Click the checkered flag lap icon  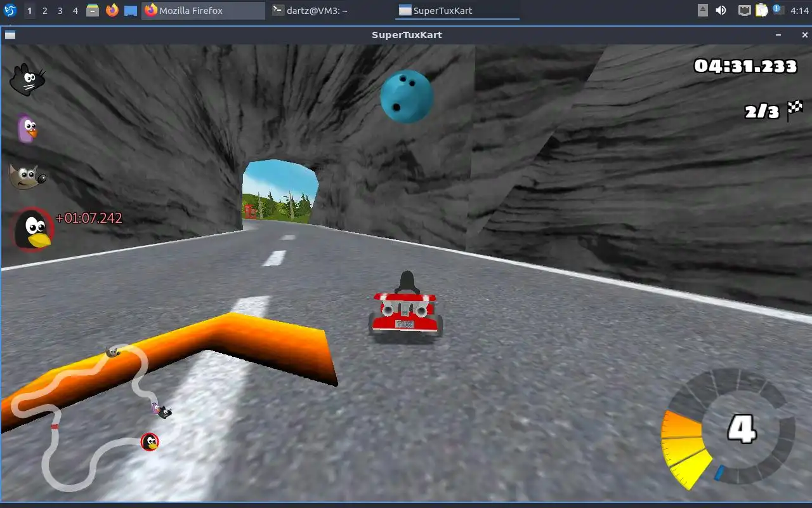(795, 110)
